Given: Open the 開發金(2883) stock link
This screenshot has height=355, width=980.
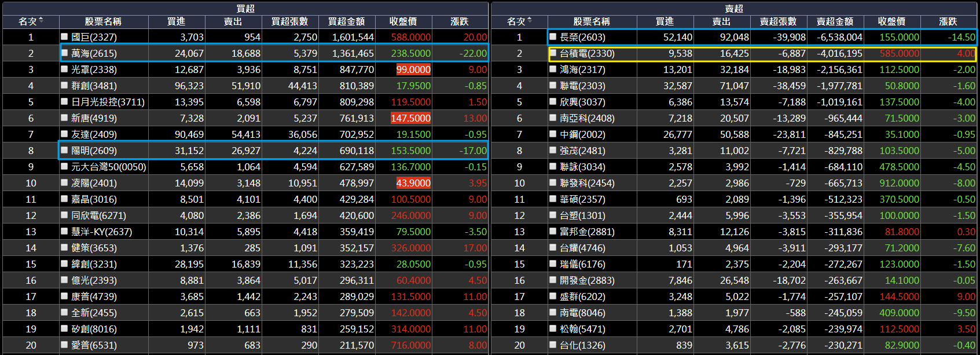Looking at the screenshot, I should pyautogui.click(x=587, y=280).
